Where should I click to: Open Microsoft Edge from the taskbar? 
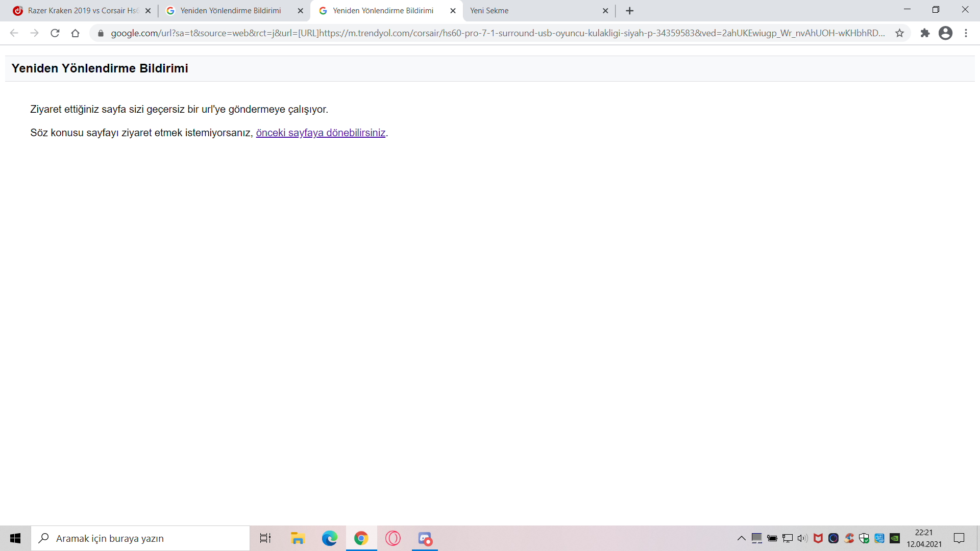point(329,538)
